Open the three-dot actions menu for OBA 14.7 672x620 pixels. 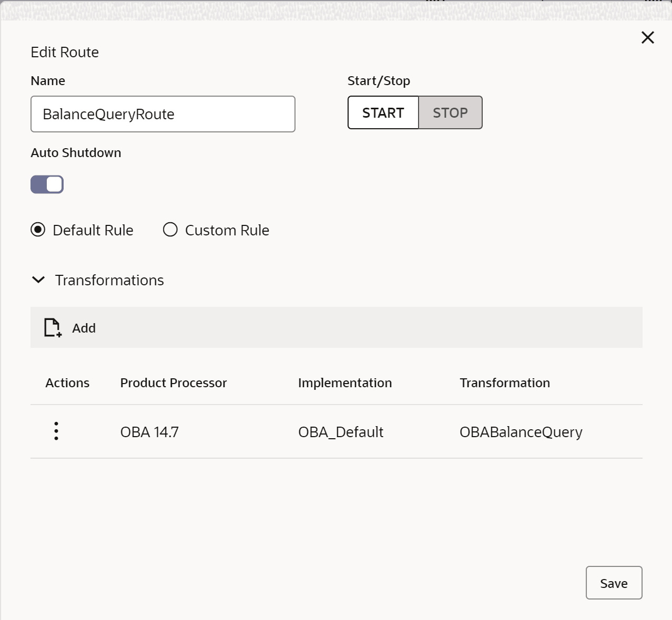click(56, 431)
